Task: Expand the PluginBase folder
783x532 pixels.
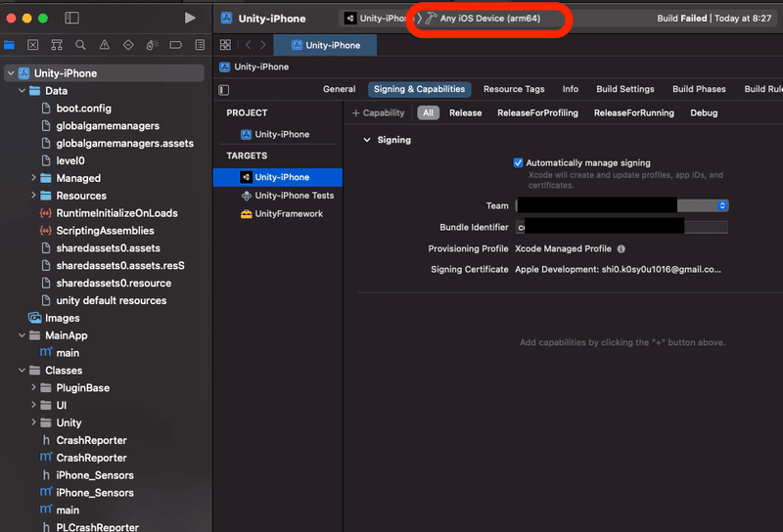Action: coord(33,387)
